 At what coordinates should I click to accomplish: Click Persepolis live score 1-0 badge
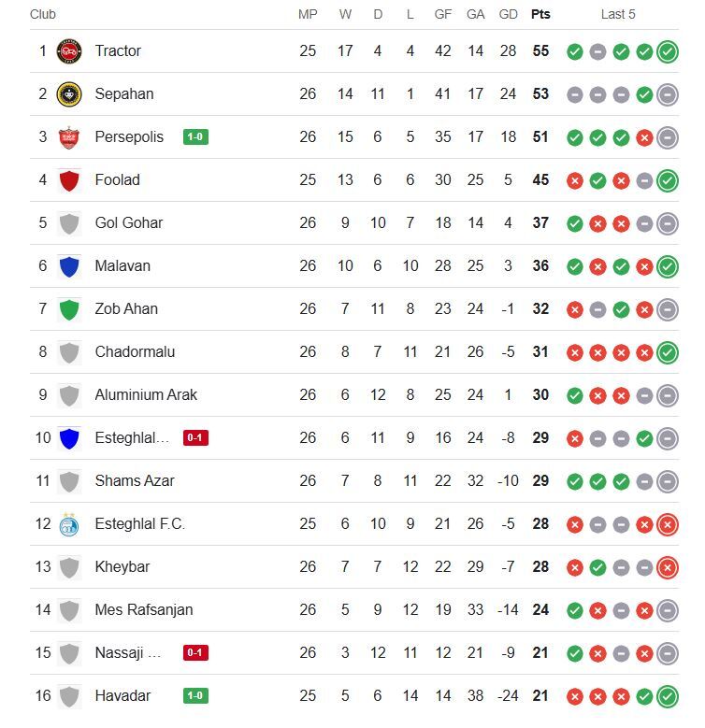point(195,136)
